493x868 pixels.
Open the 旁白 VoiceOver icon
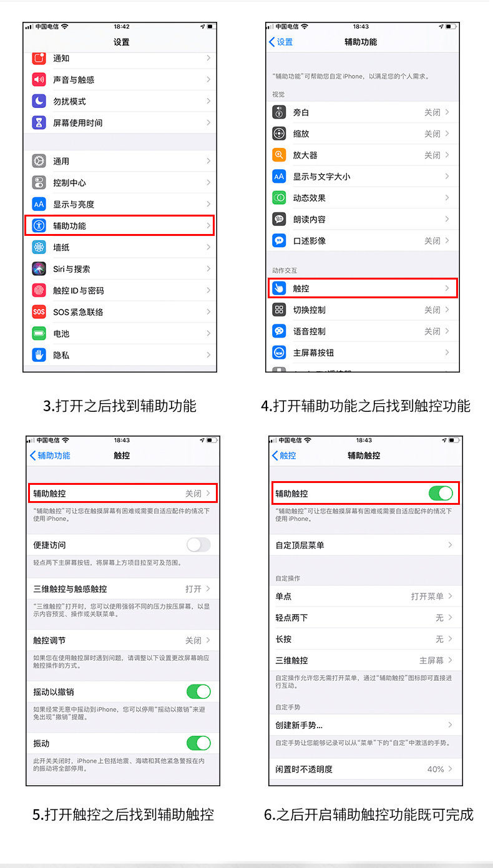tap(279, 112)
